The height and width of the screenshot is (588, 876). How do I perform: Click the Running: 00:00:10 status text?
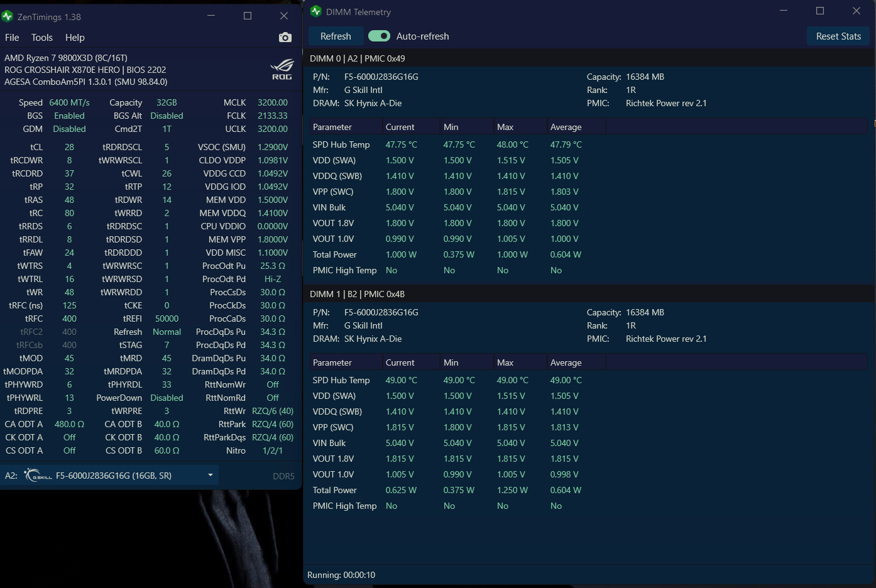point(341,575)
